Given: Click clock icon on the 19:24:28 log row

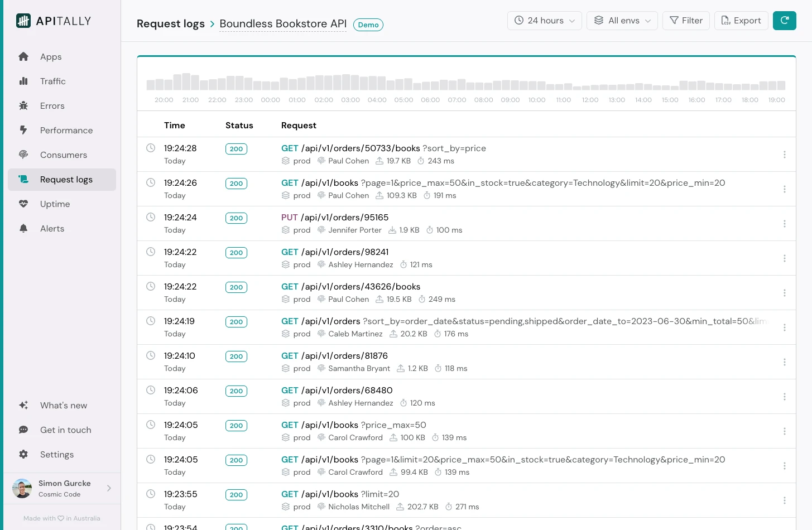Looking at the screenshot, I should pyautogui.click(x=151, y=148).
